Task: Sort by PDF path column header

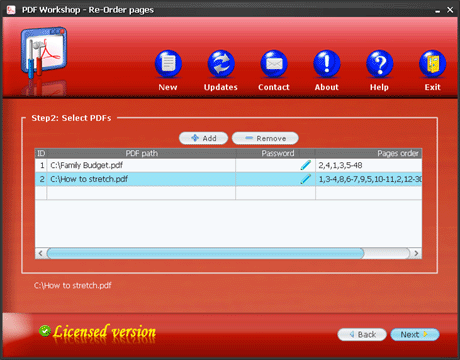Action: click(x=141, y=153)
